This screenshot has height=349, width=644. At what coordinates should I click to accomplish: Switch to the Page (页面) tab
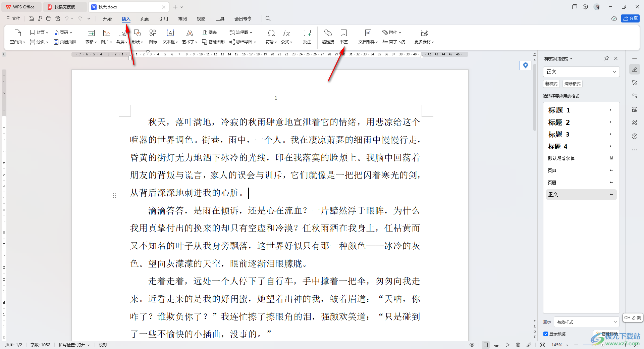pos(145,19)
